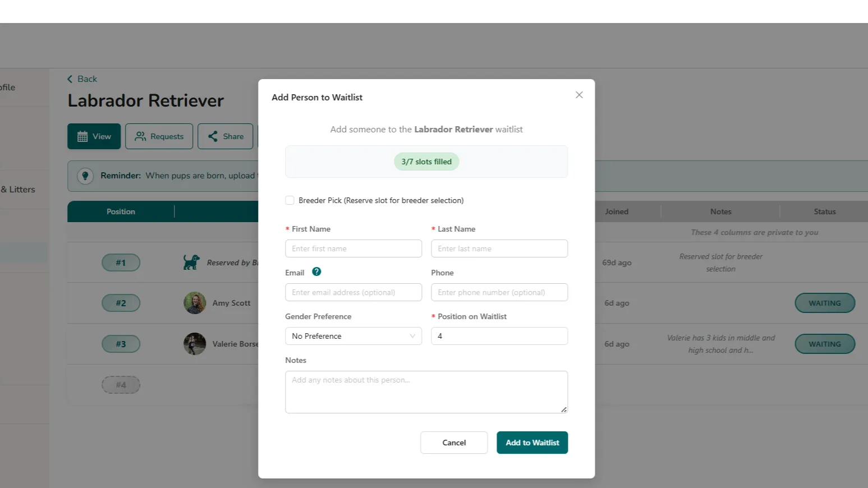Click the Add to Waitlist button

(532, 443)
